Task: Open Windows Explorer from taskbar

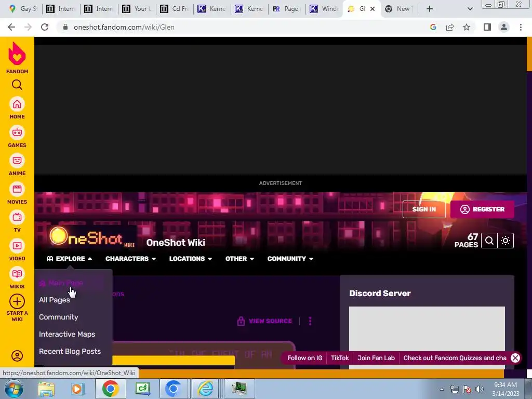Action: coord(46,389)
